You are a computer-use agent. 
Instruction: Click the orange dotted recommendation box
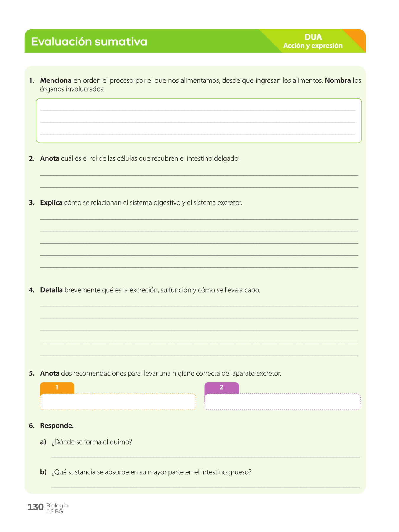tap(118, 402)
